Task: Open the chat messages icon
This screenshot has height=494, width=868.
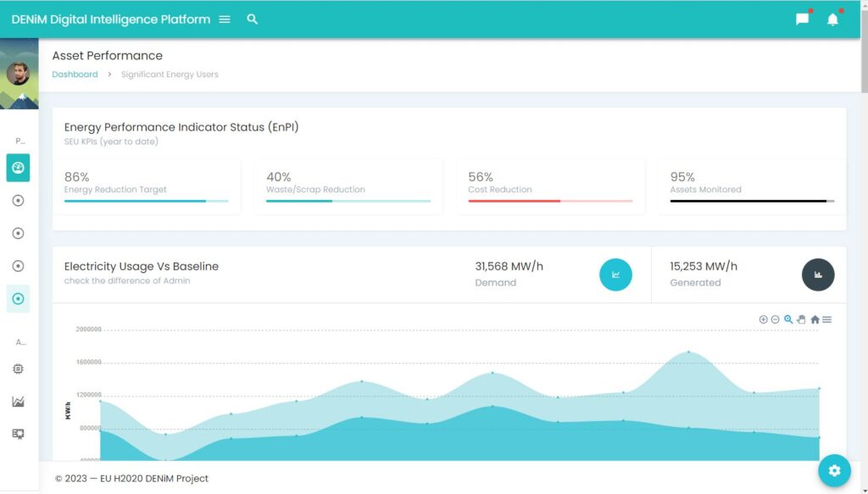Action: [802, 19]
